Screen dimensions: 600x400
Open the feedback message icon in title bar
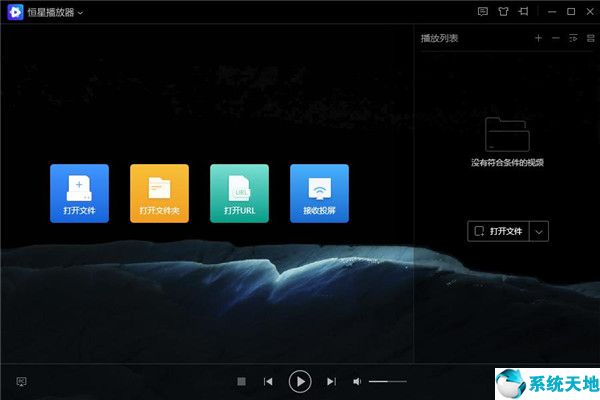483,11
